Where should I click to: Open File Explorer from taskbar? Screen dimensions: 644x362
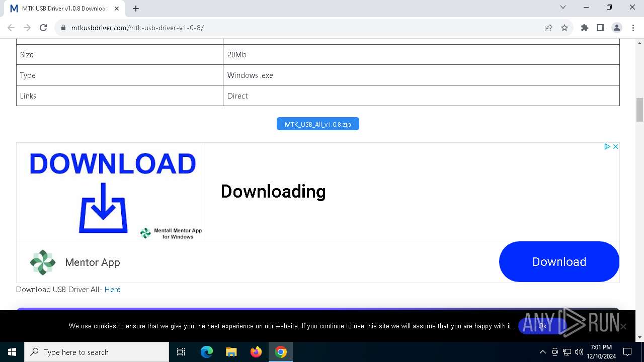coord(231,352)
